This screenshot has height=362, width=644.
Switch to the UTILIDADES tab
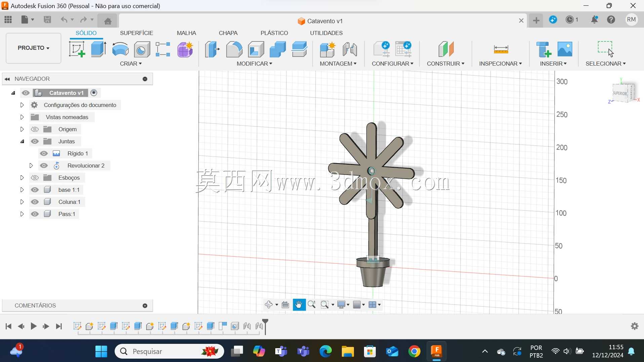pos(326,33)
